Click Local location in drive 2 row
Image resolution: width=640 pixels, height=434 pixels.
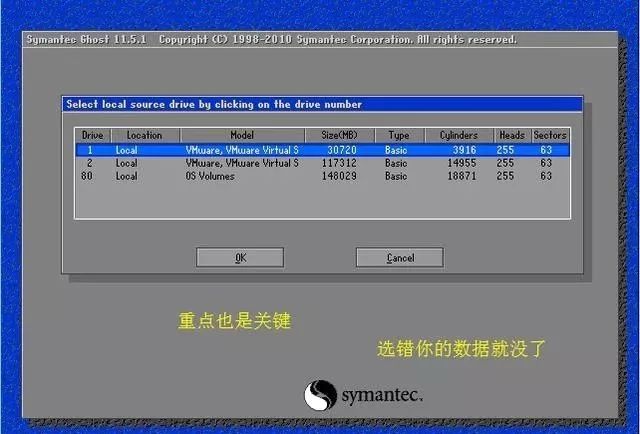click(x=127, y=163)
